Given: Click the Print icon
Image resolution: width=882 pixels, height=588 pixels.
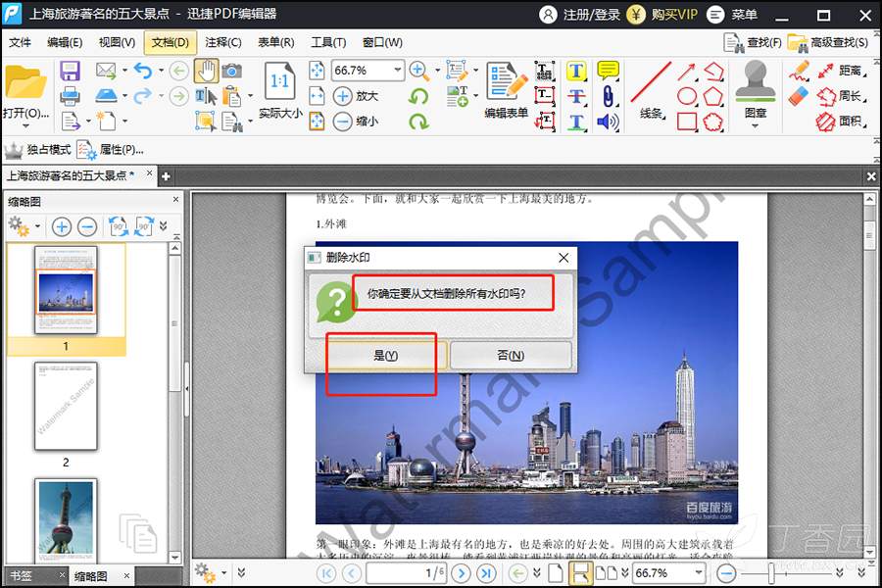Looking at the screenshot, I should 70,96.
